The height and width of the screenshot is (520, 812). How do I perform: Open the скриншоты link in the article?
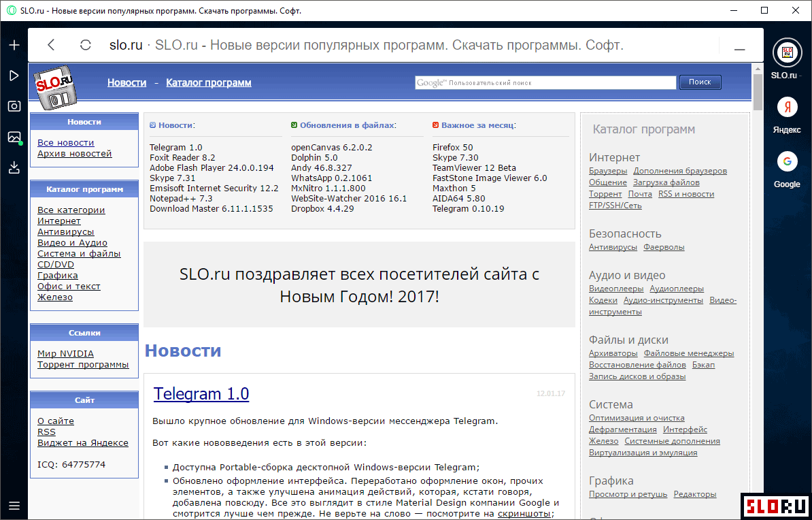[524, 514]
